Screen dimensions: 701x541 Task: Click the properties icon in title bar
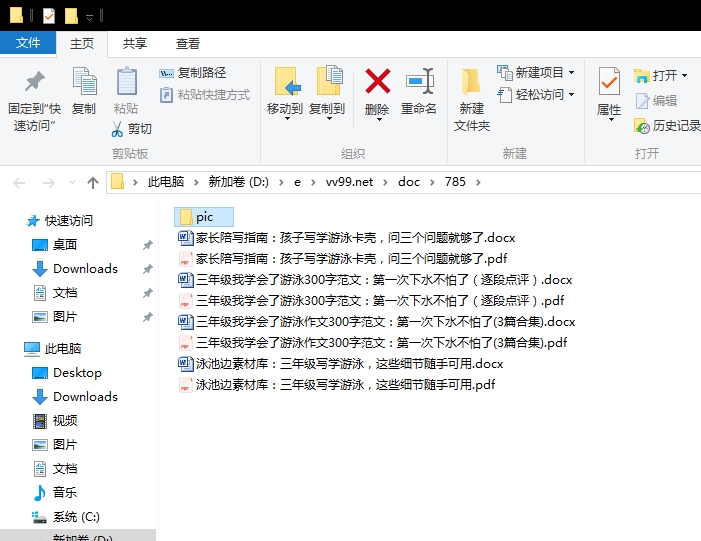click(x=49, y=16)
